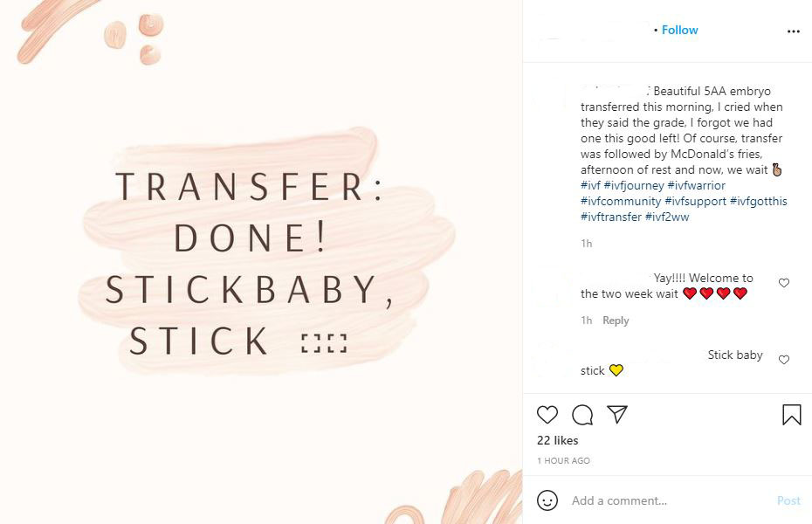
Task: Open the #ivf hashtag
Action: coord(590,185)
